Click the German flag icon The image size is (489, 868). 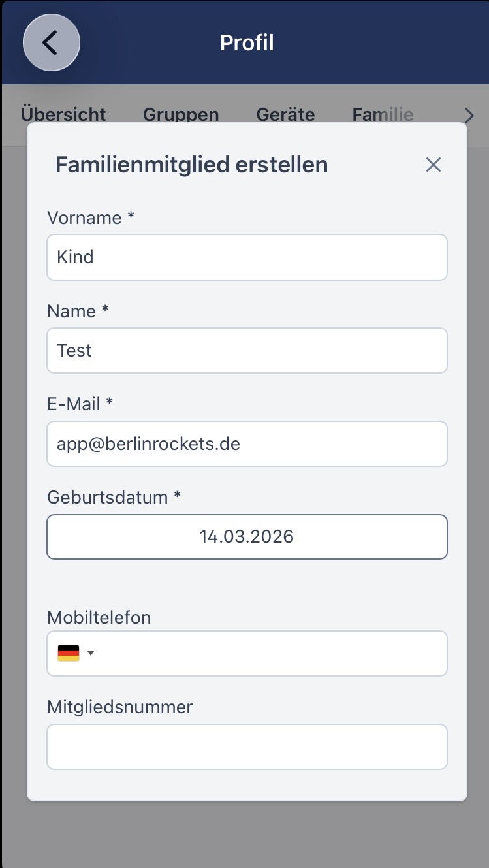click(69, 653)
